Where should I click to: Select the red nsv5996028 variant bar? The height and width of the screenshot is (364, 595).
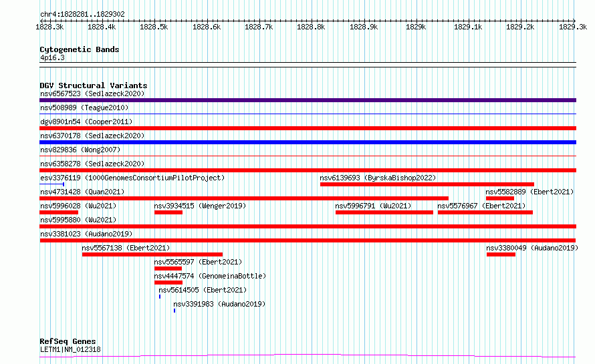tap(59, 212)
